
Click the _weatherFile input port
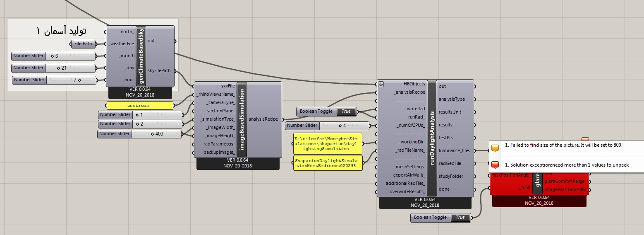coord(121,44)
